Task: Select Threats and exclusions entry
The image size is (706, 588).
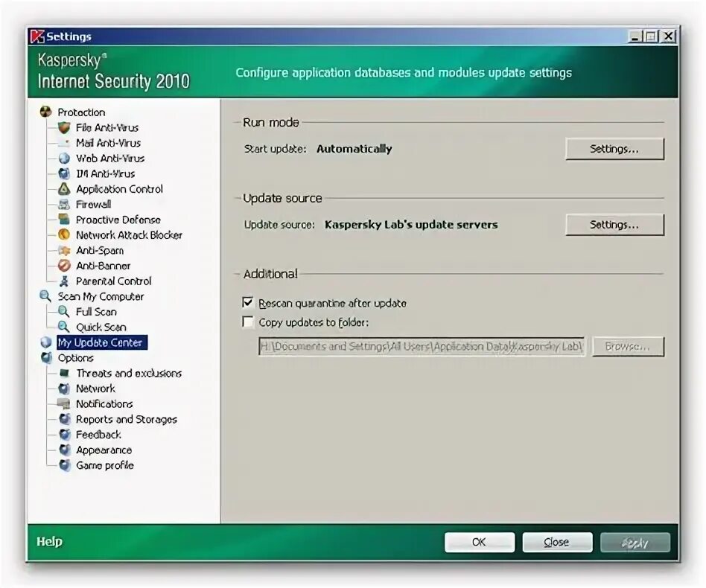Action: click(x=129, y=373)
